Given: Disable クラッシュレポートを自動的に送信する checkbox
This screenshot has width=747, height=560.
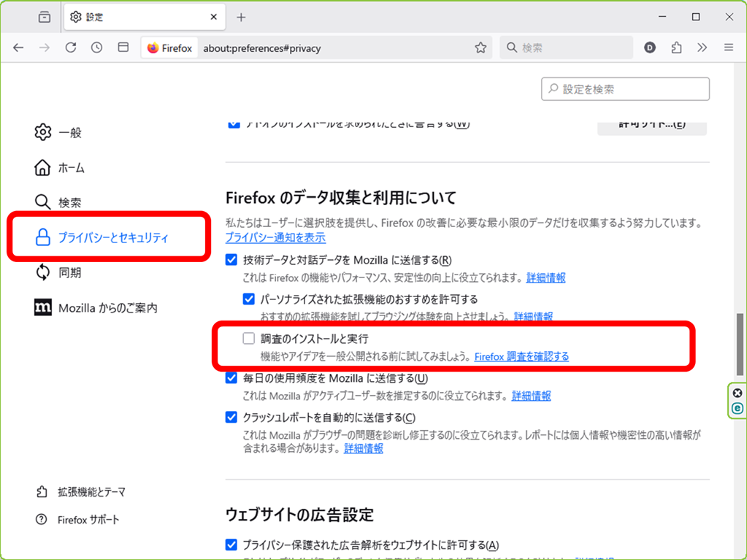Looking at the screenshot, I should pos(231,418).
